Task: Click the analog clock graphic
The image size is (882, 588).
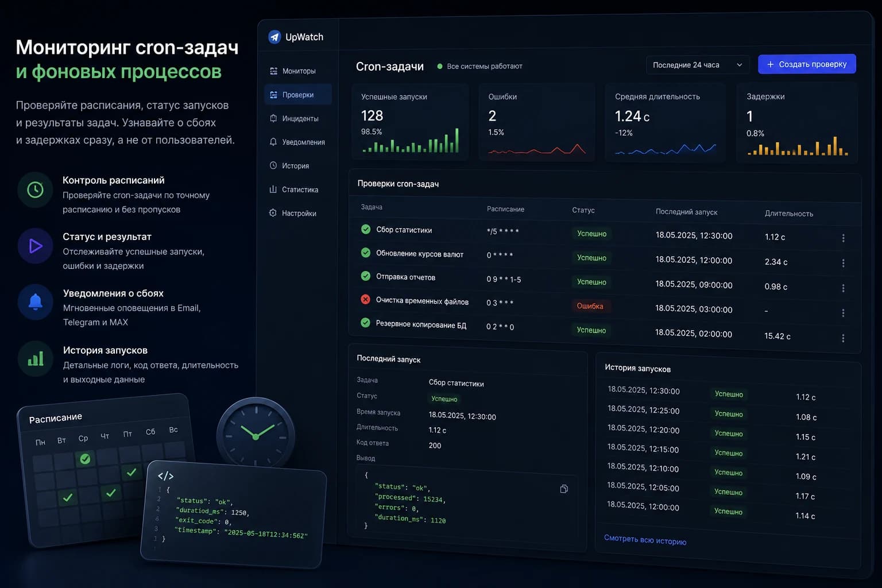Action: coord(256,435)
